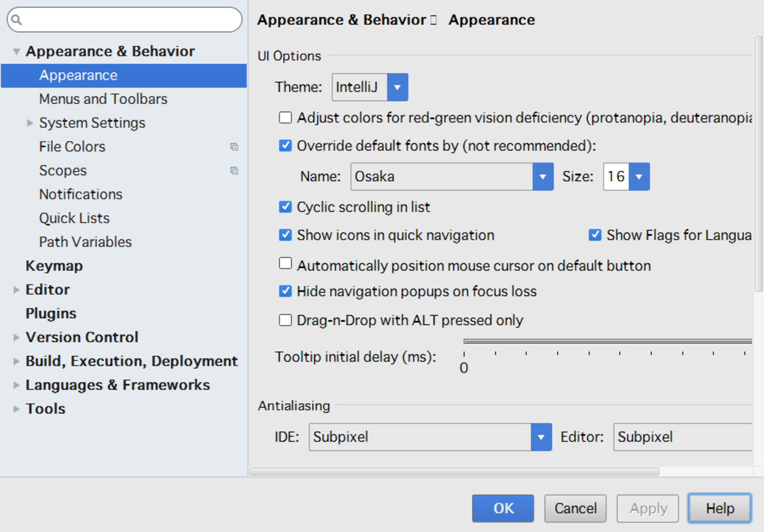The height and width of the screenshot is (532, 764).
Task: Open the Keymap settings page
Action: 54,266
